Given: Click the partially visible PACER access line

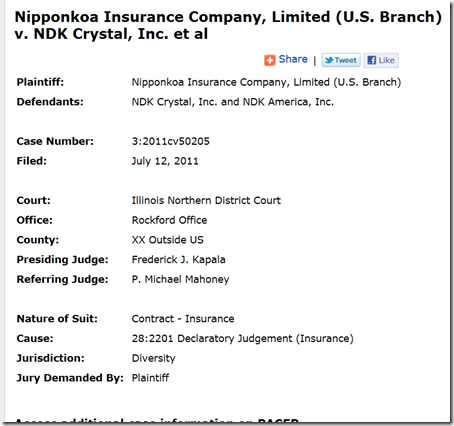Looking at the screenshot, I should point(157,421).
